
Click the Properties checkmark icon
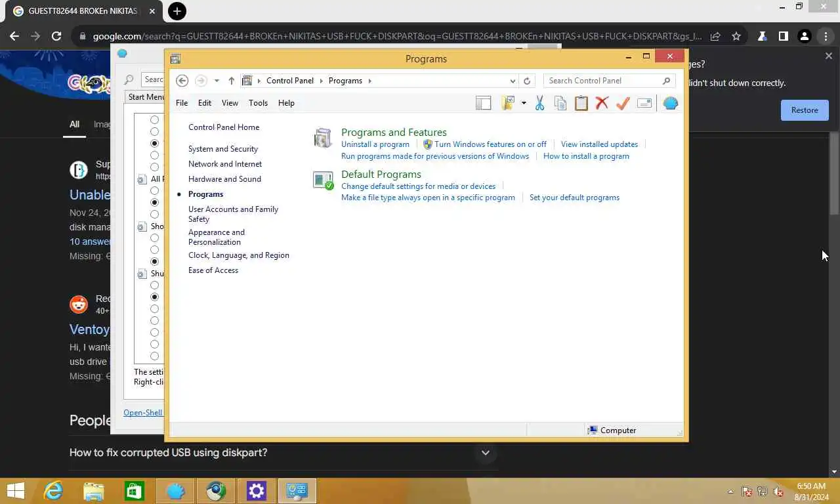pyautogui.click(x=623, y=103)
